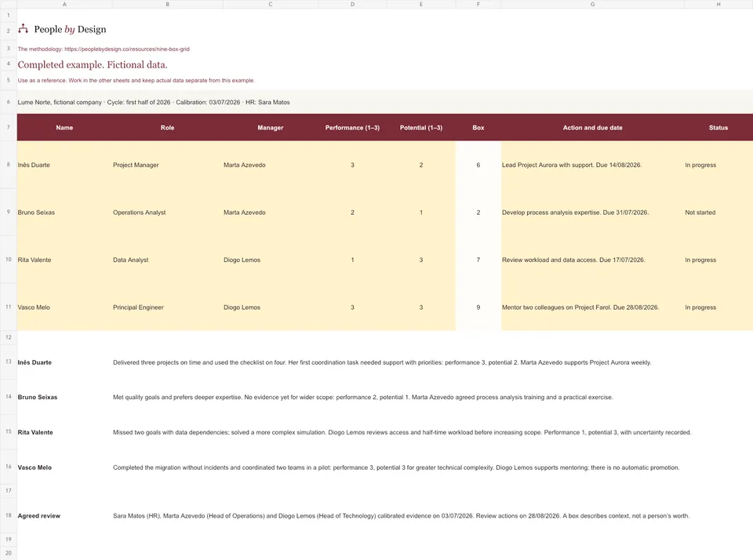This screenshot has width=753, height=560.
Task: Click the People by Design logo icon
Action: (23, 29)
